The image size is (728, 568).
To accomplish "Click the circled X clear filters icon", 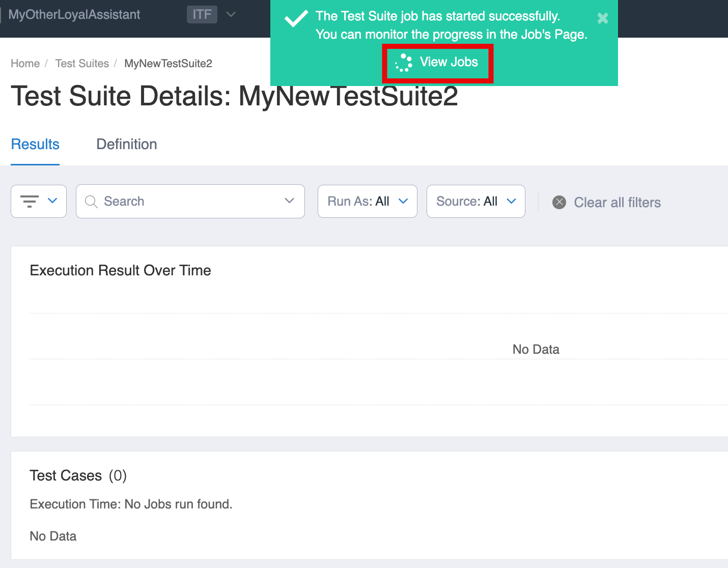I will [x=559, y=203].
